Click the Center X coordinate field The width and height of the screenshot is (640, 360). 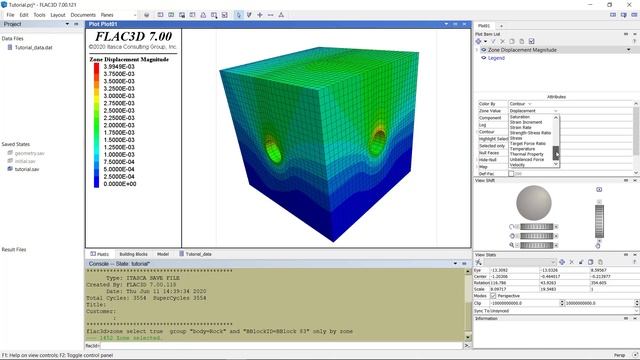click(x=514, y=276)
